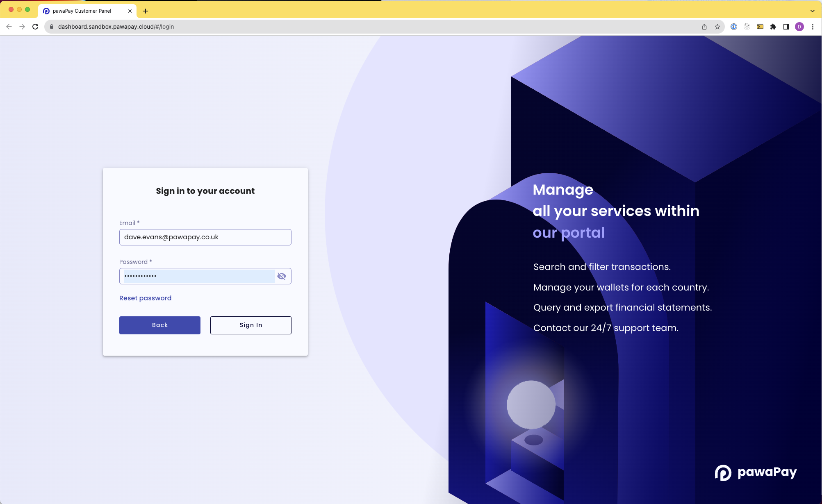Bookmark this page with star icon
This screenshot has height=504, width=822.
(717, 27)
